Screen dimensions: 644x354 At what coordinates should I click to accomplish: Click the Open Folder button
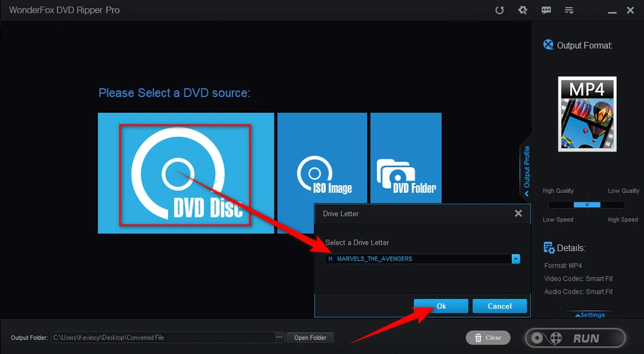(310, 337)
